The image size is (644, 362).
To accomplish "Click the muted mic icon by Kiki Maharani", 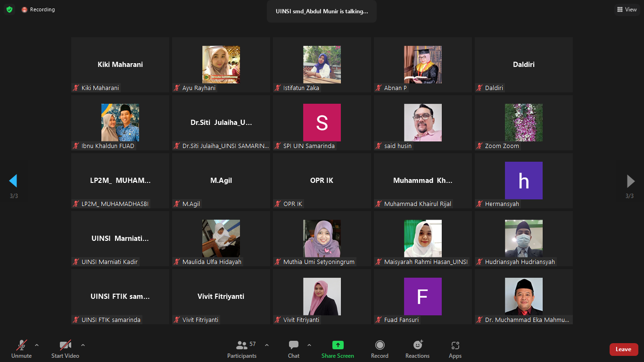I will 76,88.
